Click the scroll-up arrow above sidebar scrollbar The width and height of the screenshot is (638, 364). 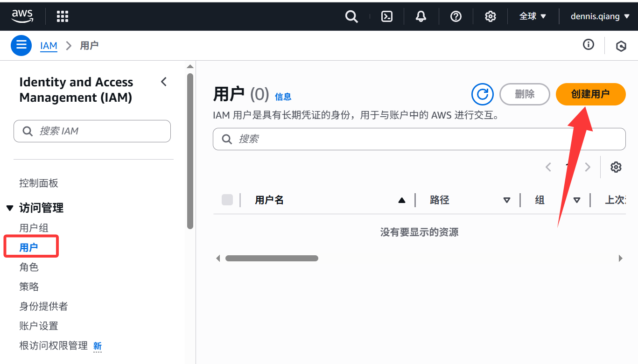point(190,66)
